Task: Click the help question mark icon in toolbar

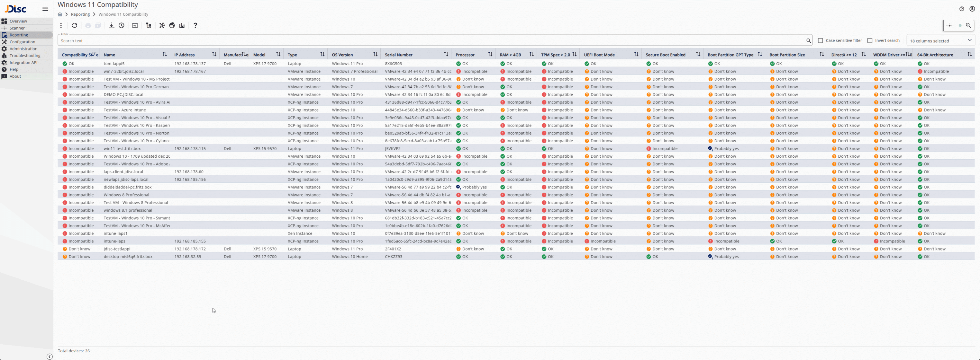Action: [195, 25]
